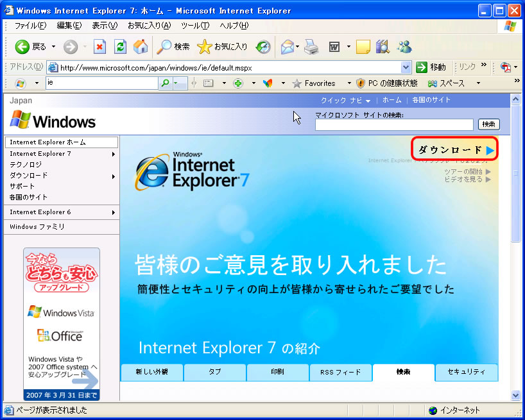Open the お気に入り favorites star button
This screenshot has height=420, width=525.
point(222,47)
